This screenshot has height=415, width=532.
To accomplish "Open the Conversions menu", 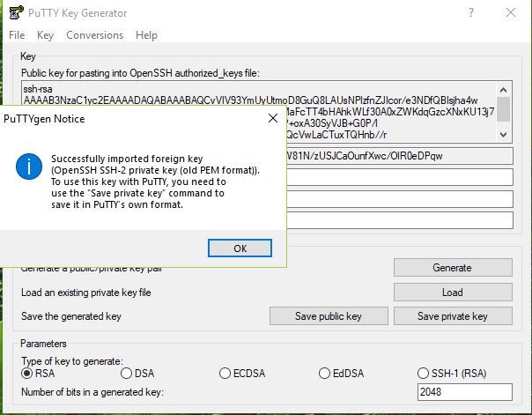I will [x=94, y=35].
